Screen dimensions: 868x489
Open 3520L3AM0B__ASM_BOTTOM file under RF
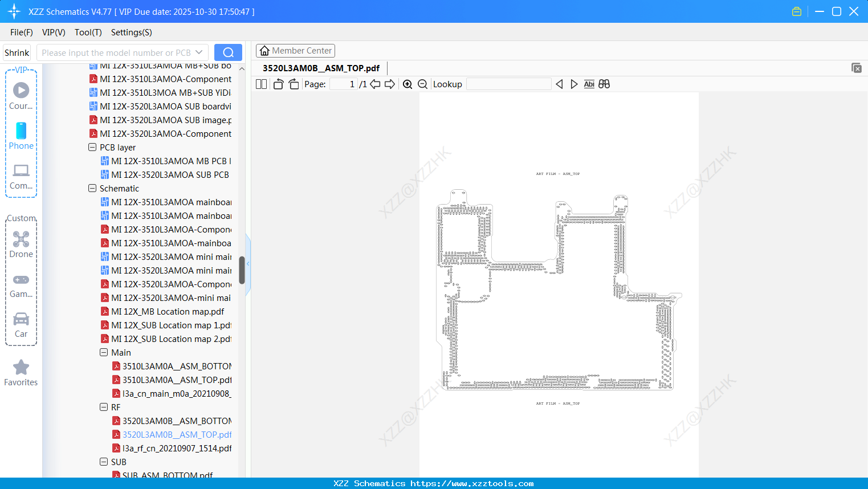click(172, 421)
